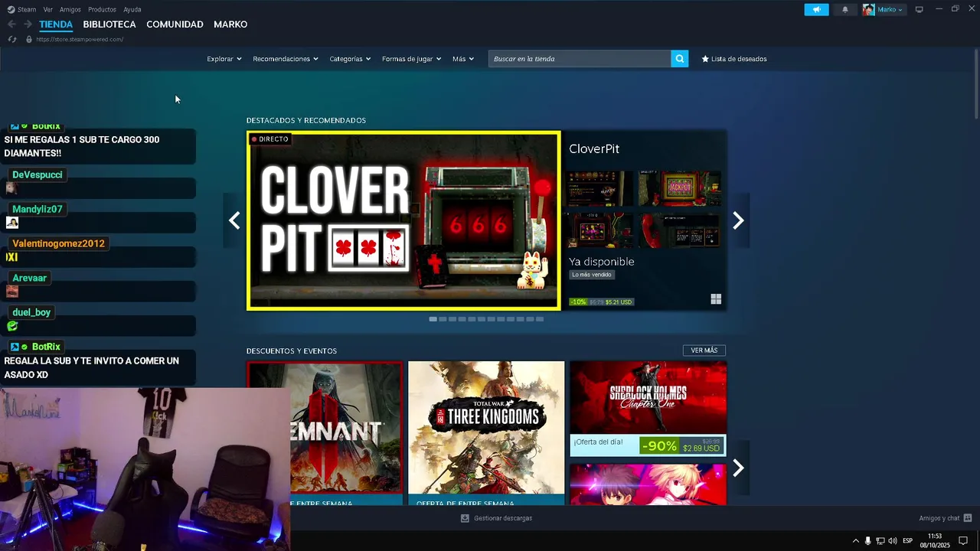Click the -90% discount badge
980x551 pixels.
659,445
